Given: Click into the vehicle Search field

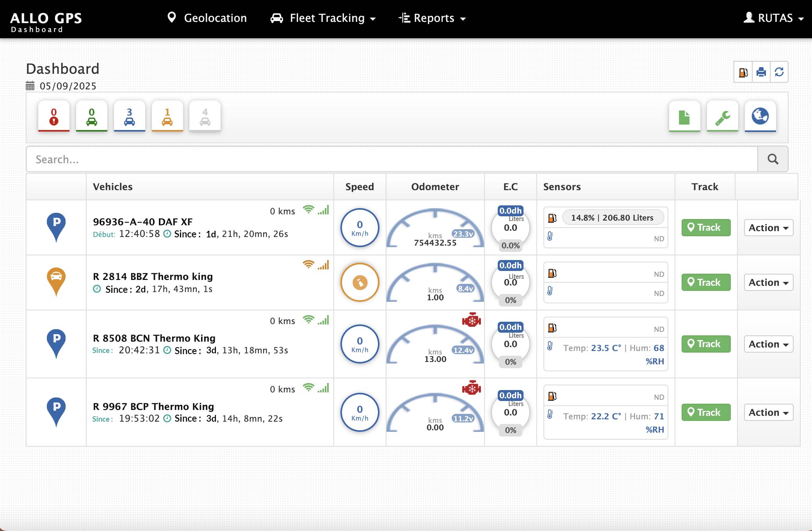Looking at the screenshot, I should (x=390, y=159).
